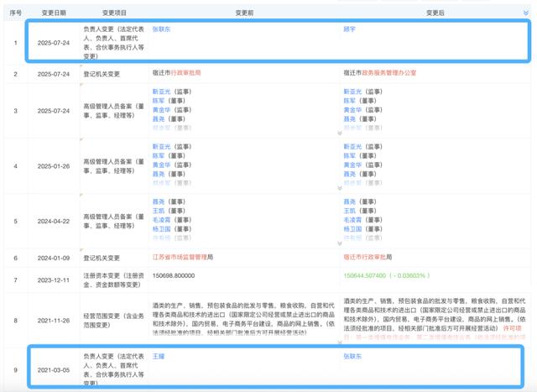
Task: Open 毛凌霄 link in 2024-04-22 变更后 list
Action: (x=352, y=220)
